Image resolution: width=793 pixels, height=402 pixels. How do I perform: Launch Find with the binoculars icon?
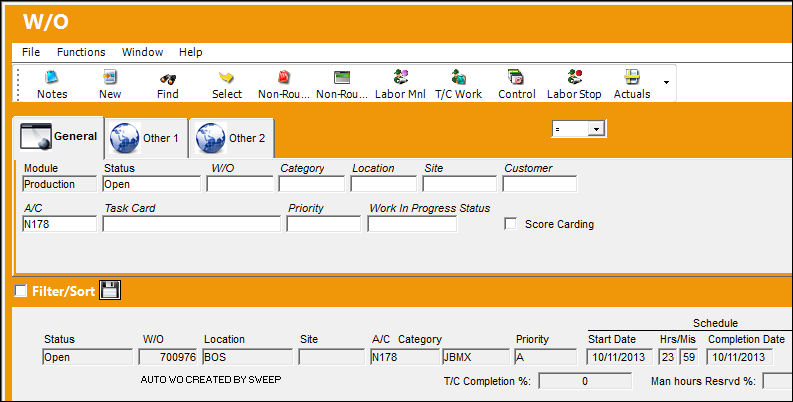[x=168, y=78]
